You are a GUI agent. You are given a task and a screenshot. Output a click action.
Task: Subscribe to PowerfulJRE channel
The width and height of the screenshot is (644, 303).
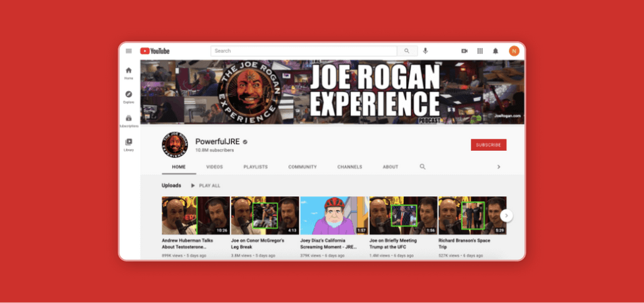[488, 145]
